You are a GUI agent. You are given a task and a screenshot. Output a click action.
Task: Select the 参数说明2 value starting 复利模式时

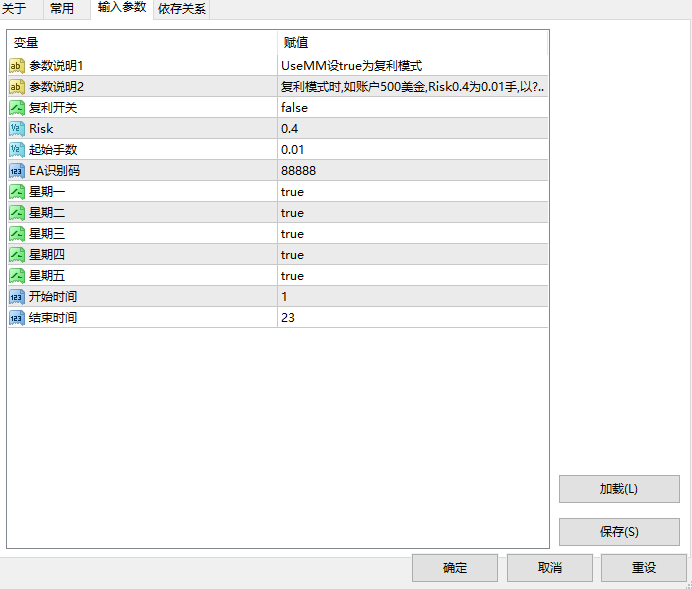pos(412,87)
